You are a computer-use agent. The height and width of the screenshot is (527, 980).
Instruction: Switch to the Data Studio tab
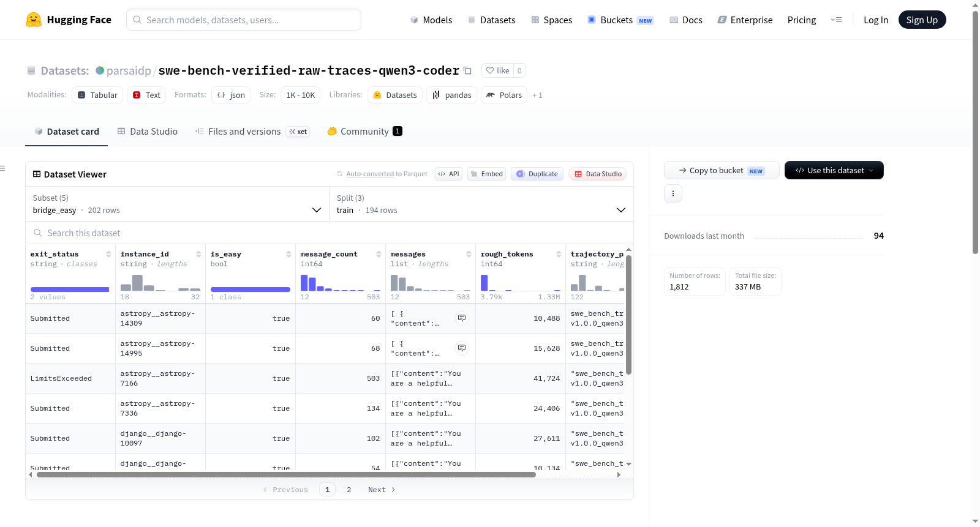click(x=148, y=132)
